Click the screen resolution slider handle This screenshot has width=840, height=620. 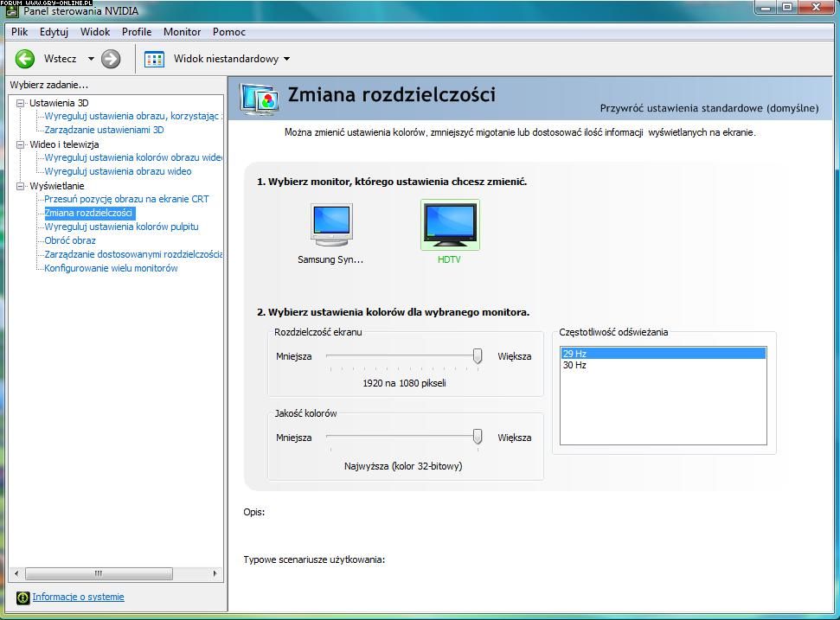click(x=478, y=356)
